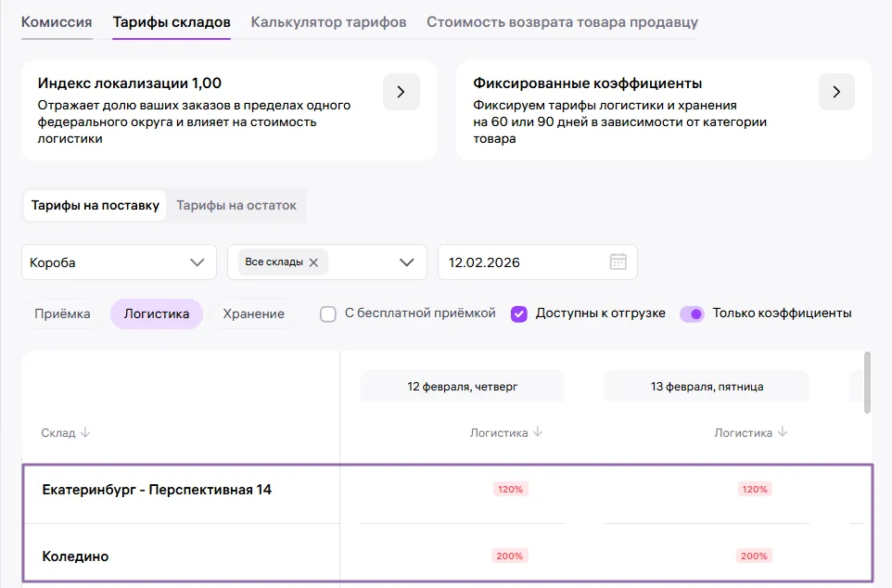The width and height of the screenshot is (892, 588).
Task: Select the Хранение filter chip
Action: [253, 313]
